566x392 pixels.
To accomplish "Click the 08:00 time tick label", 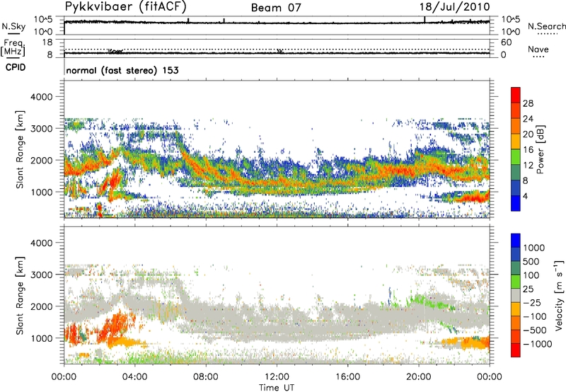I will (206, 377).
